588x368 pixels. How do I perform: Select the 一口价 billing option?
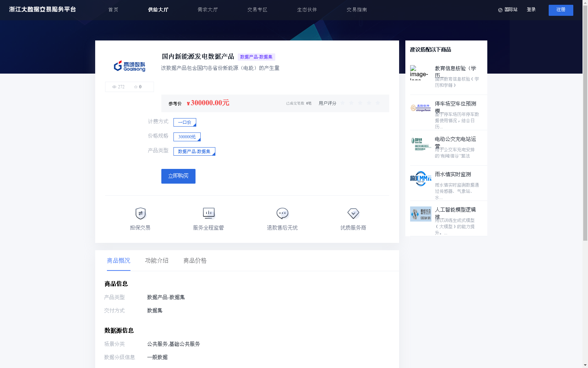[x=185, y=122]
